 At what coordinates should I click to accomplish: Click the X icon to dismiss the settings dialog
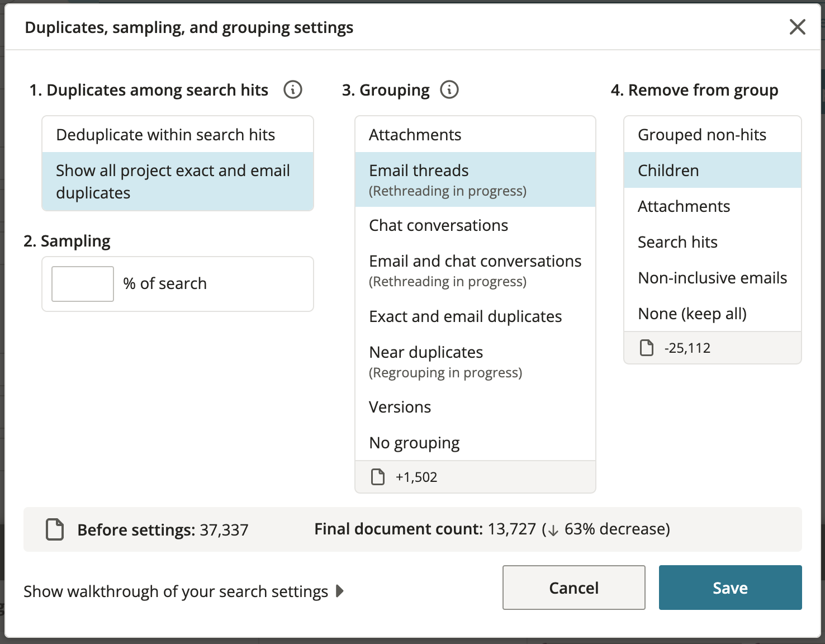point(797,27)
